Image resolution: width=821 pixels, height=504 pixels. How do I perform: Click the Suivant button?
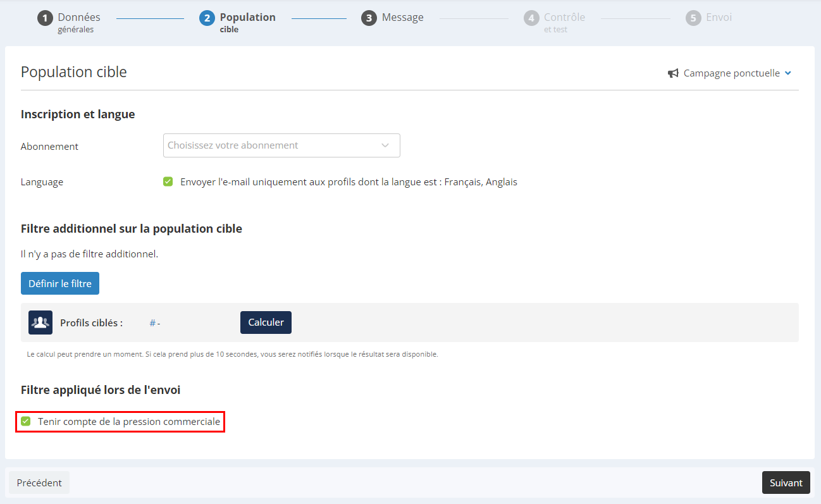click(786, 482)
